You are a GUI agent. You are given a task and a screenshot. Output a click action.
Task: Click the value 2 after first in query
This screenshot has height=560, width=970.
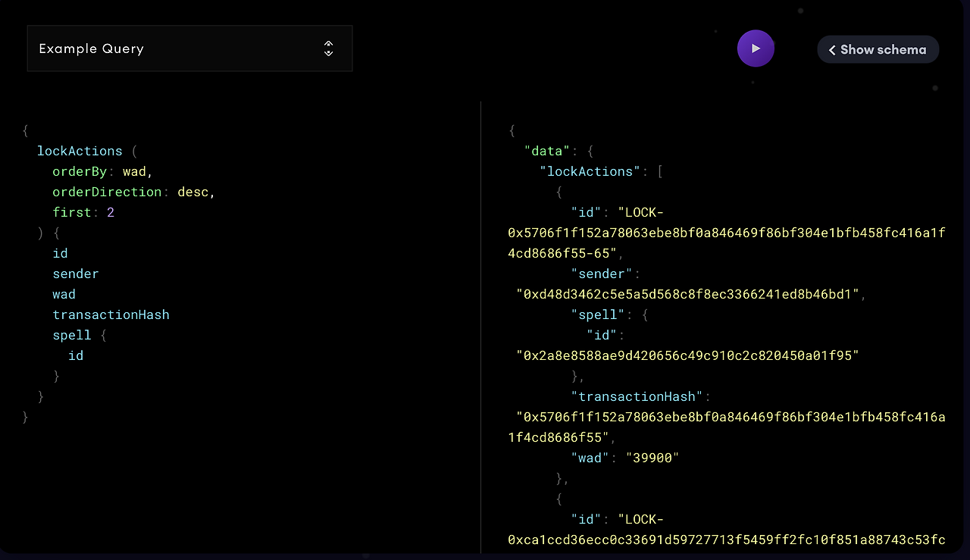[x=111, y=212]
